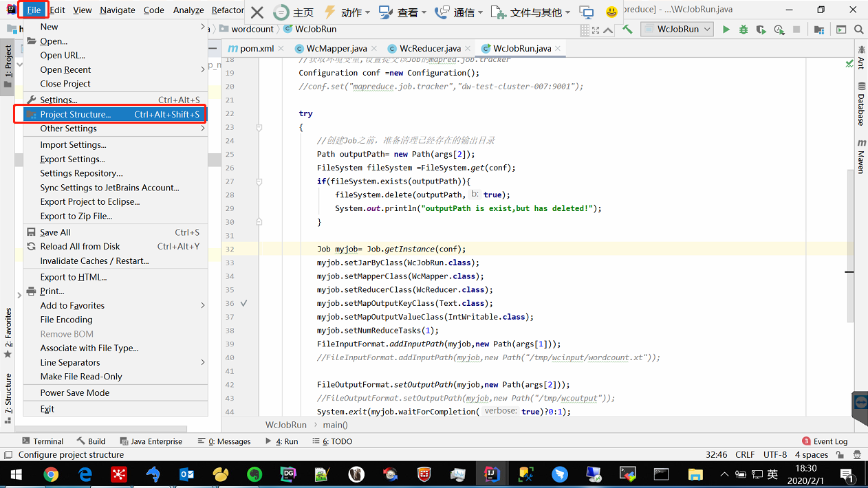Open Project Structure toolbar icon

click(x=819, y=30)
